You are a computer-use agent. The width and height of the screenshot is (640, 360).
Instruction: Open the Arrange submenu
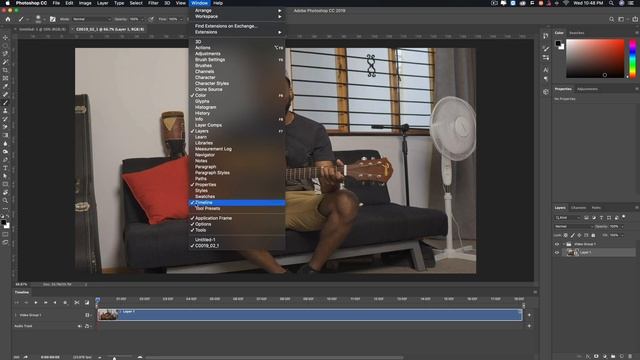(237, 11)
